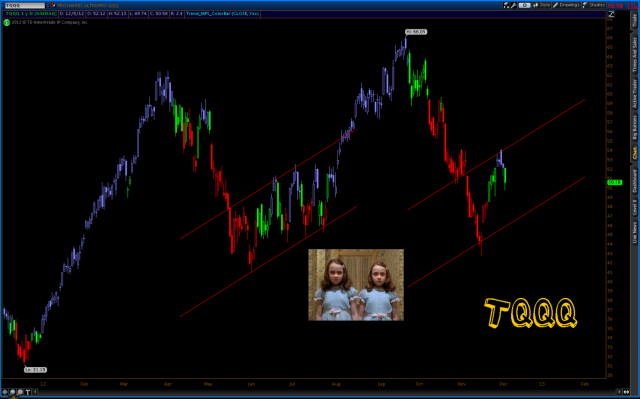Screen dimensions: 640x399
Task: Switch to the Dashboard side tab
Action: click(x=634, y=181)
